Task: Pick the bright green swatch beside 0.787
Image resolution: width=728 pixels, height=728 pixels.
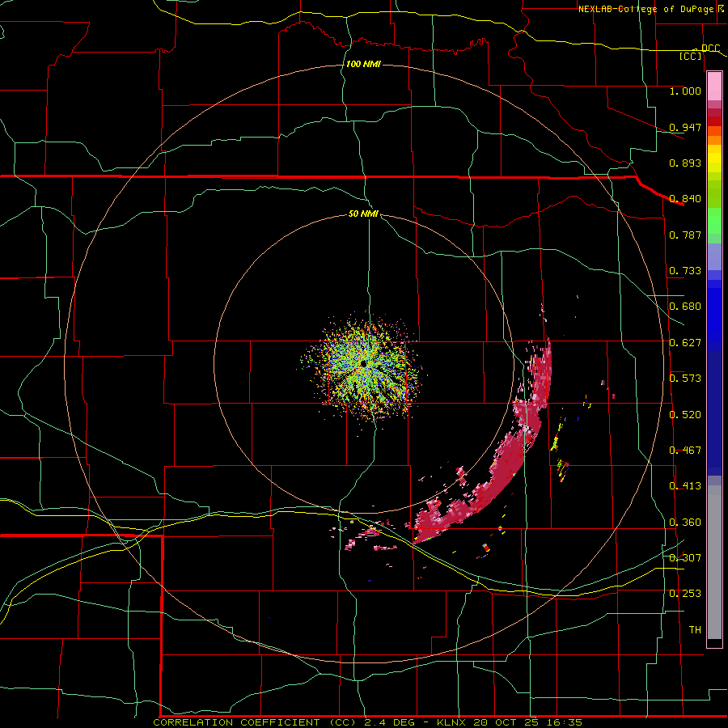Action: pyautogui.click(x=714, y=223)
